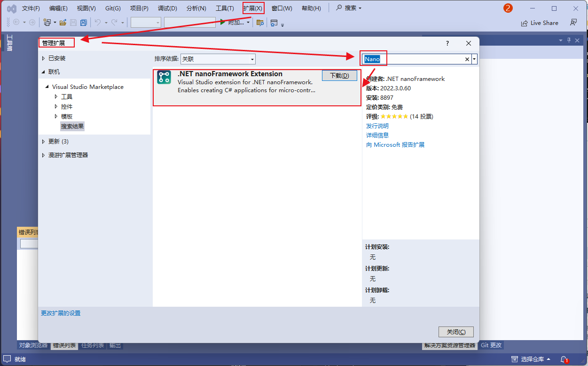The image size is (588, 366).
Task: Click the pin icon on right panel
Action: coord(569,40)
